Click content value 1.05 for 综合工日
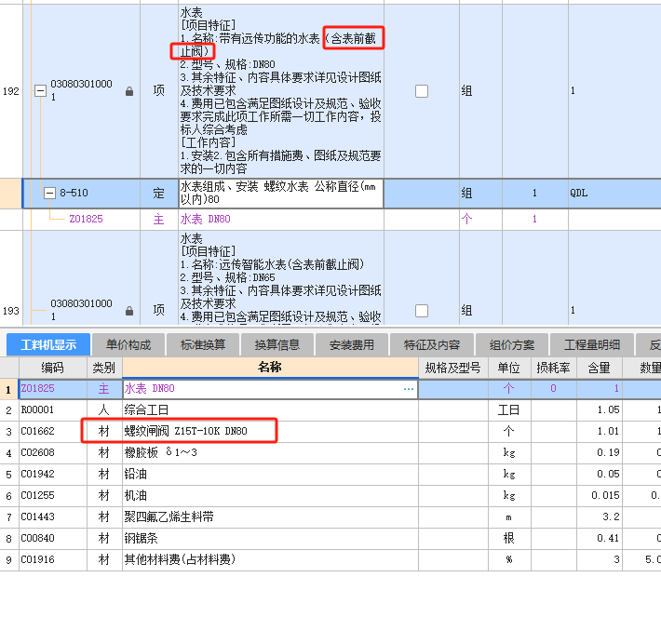The image size is (661, 644). (599, 410)
